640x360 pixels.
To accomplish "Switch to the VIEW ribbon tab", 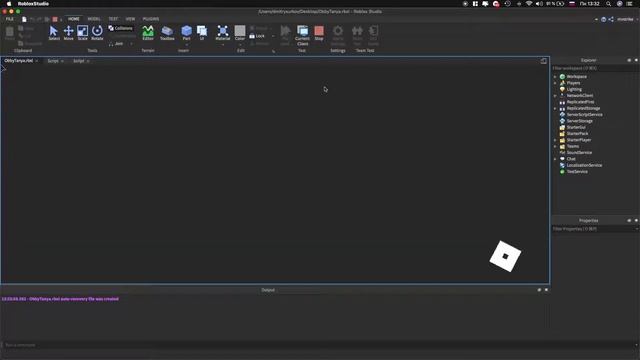I will [130, 19].
